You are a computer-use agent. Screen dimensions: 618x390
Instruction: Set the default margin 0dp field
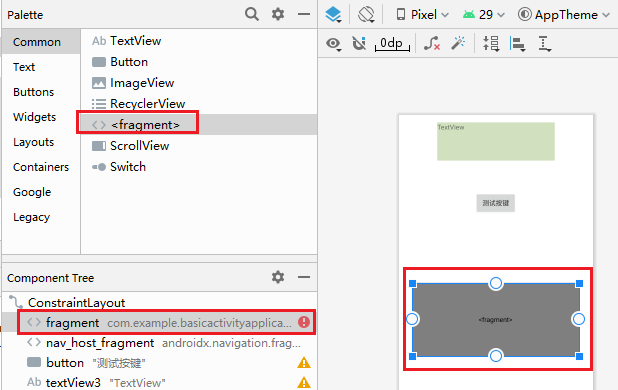coord(392,43)
